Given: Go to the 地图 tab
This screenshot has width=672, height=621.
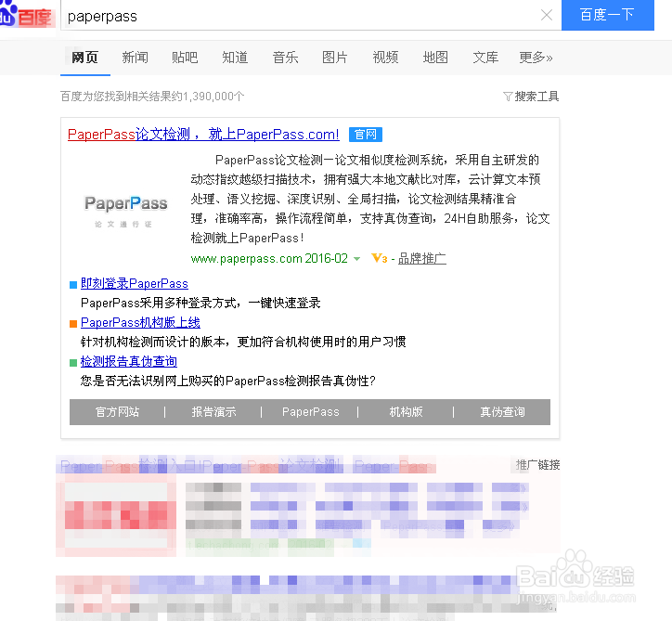Looking at the screenshot, I should [x=435, y=58].
